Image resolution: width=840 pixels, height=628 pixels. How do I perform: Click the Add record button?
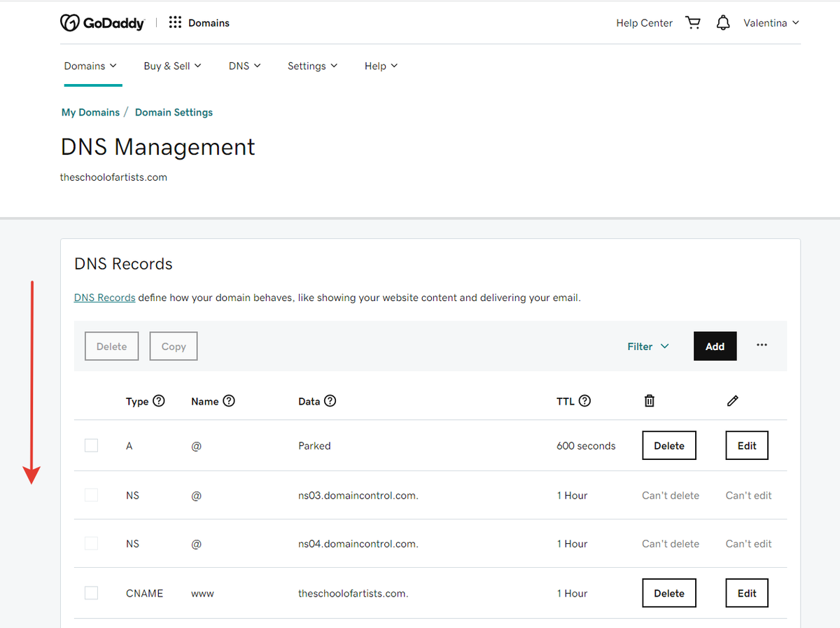click(x=715, y=347)
